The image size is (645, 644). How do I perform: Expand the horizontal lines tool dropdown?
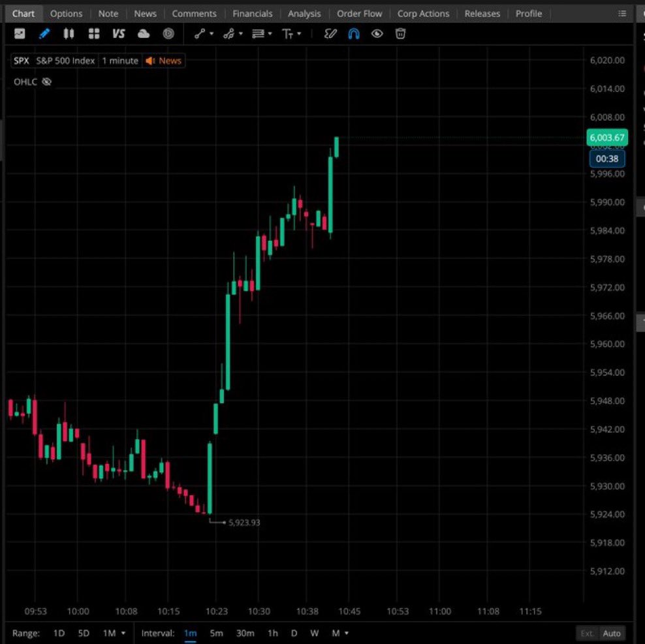pos(270,33)
